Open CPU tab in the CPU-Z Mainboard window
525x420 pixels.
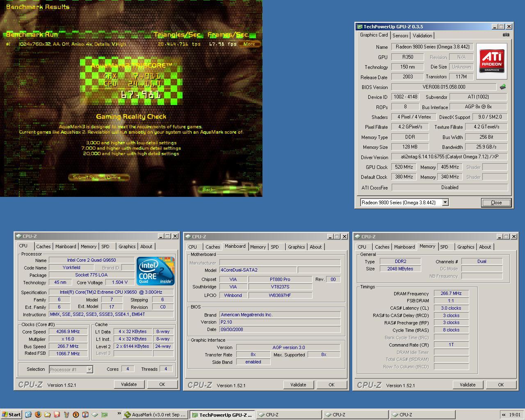click(x=193, y=247)
